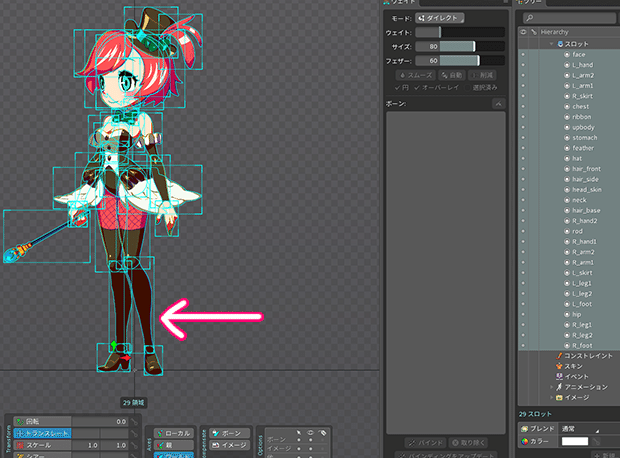This screenshot has width=620, height=458.
Task: Toggle ボーン visibility dot in Options
Action: tap(310, 440)
